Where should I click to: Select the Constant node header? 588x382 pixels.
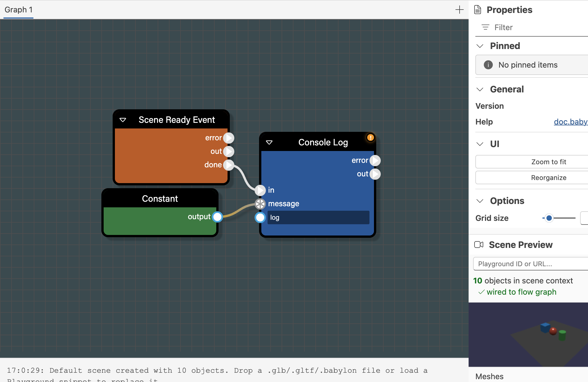coord(160,199)
